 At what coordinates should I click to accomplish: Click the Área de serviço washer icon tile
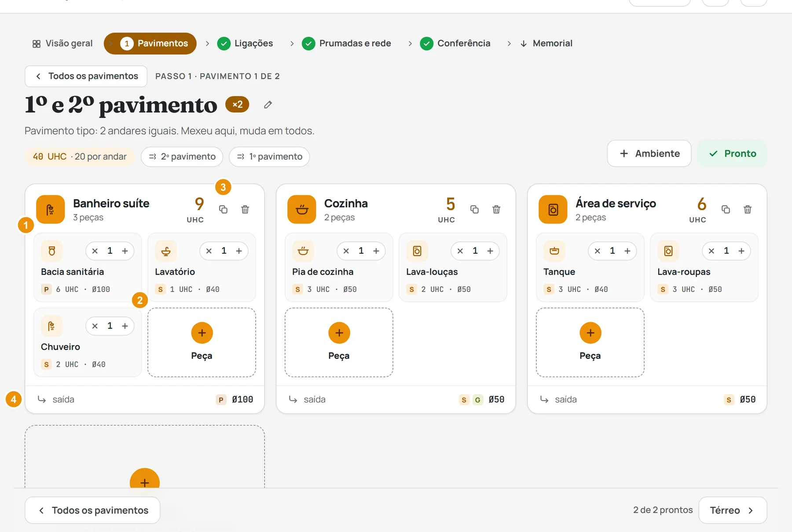coord(553,209)
